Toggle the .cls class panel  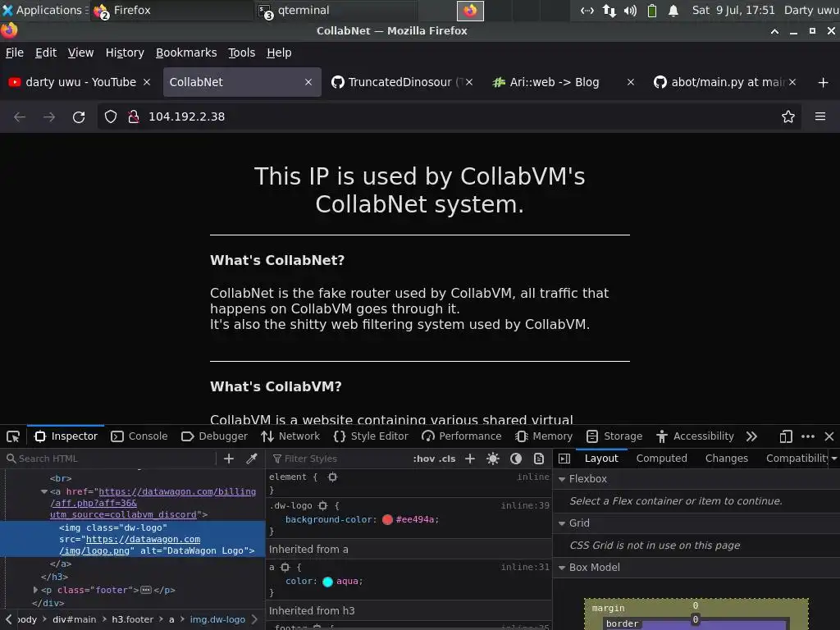[447, 459]
